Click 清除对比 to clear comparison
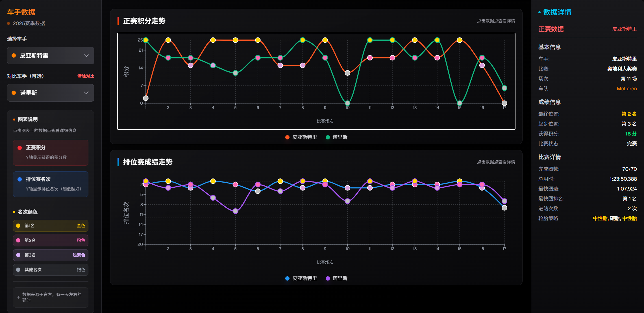This screenshot has width=644, height=313. click(x=86, y=76)
